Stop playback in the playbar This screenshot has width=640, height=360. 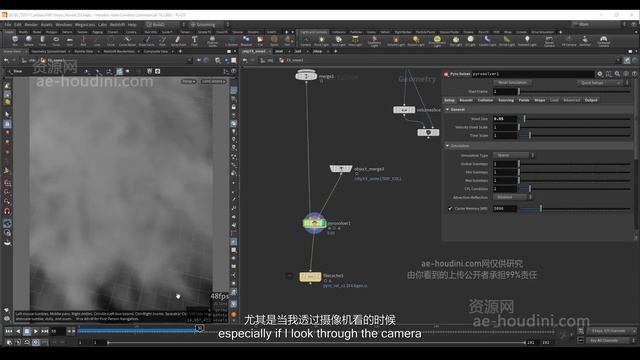[27, 331]
